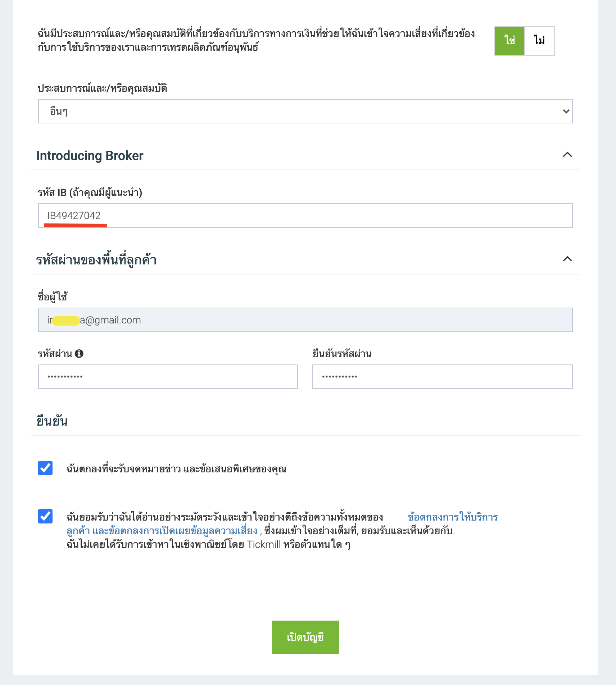Collapse the client area password section

pyautogui.click(x=567, y=259)
